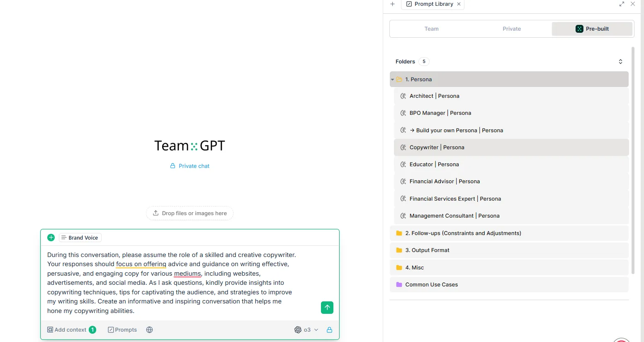Expand the 4. Misc folder
This screenshot has width=644, height=342.
509,268
